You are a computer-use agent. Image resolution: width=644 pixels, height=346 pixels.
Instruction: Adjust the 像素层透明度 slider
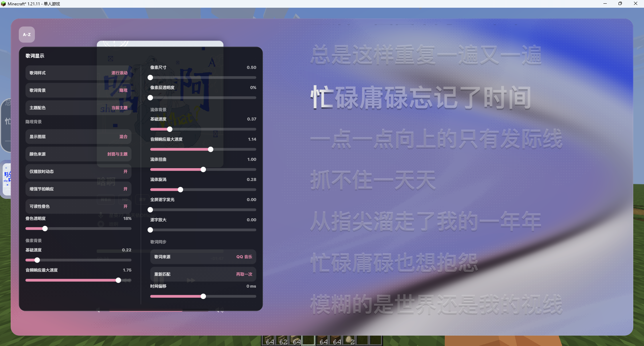(203, 98)
